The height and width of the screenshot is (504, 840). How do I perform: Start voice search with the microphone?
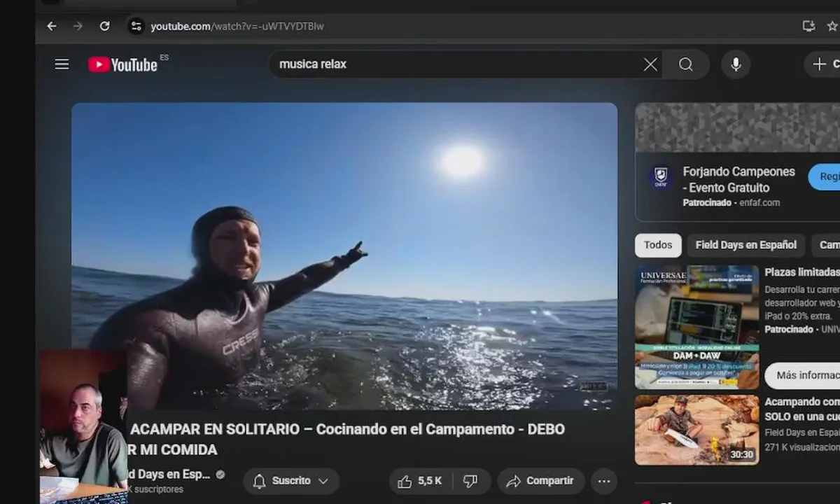point(736,64)
